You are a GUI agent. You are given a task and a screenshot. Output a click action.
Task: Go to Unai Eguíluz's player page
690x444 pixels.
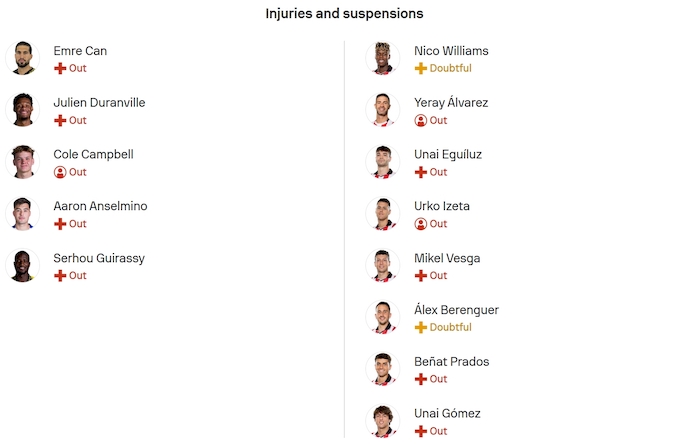coord(447,154)
